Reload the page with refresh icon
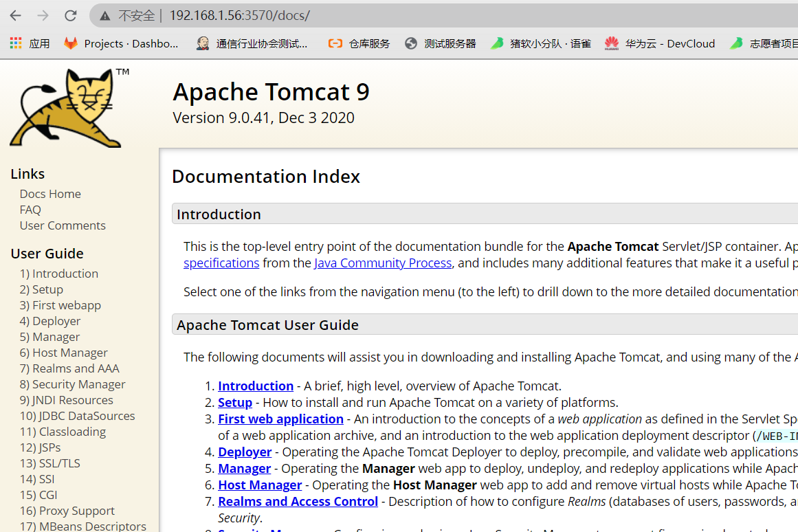 coord(70,15)
